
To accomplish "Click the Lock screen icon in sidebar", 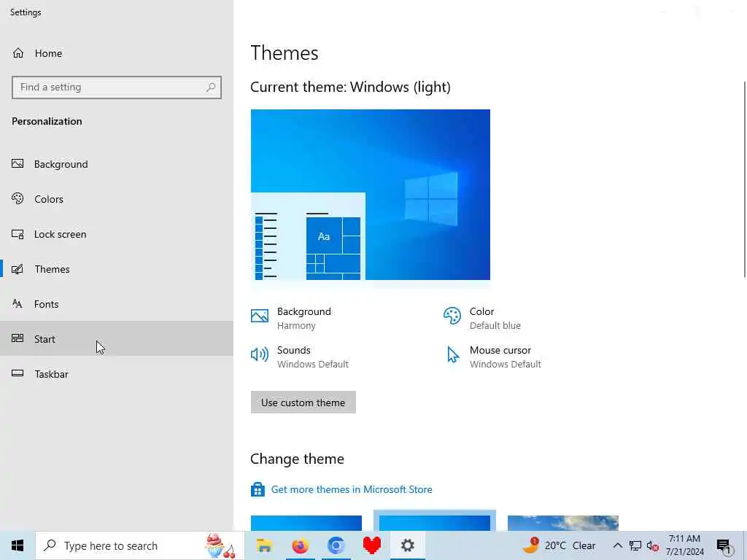I will 18,234.
